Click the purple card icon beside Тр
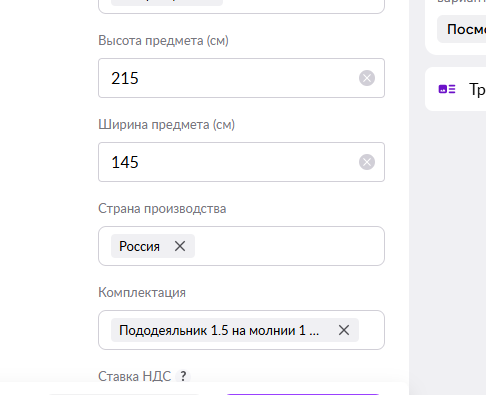This screenshot has height=395, width=486. (447, 89)
